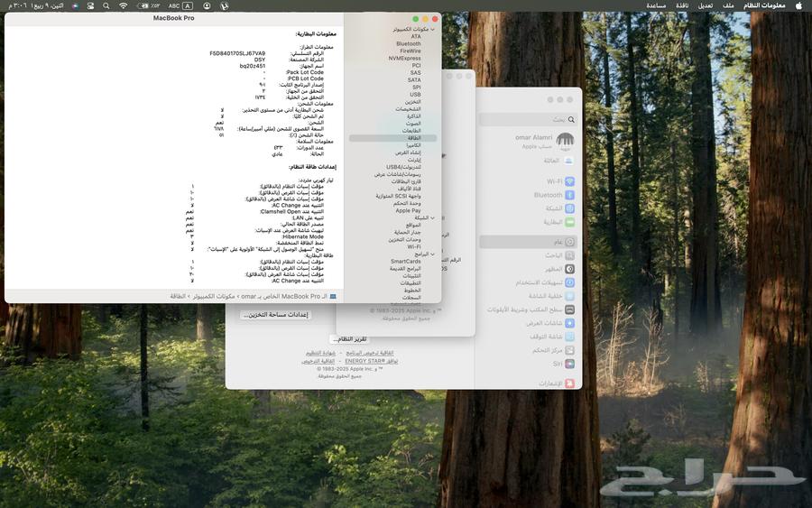Open the Apple menu logo
The image size is (812, 508).
click(x=798, y=5)
